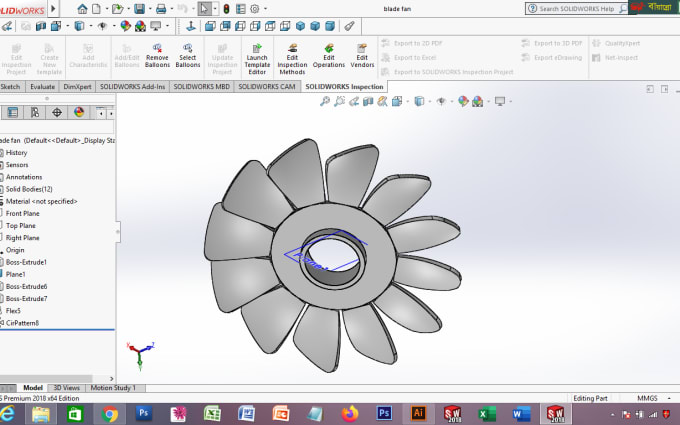Select the Model bottom tab
This screenshot has height=425, width=680.
point(33,388)
